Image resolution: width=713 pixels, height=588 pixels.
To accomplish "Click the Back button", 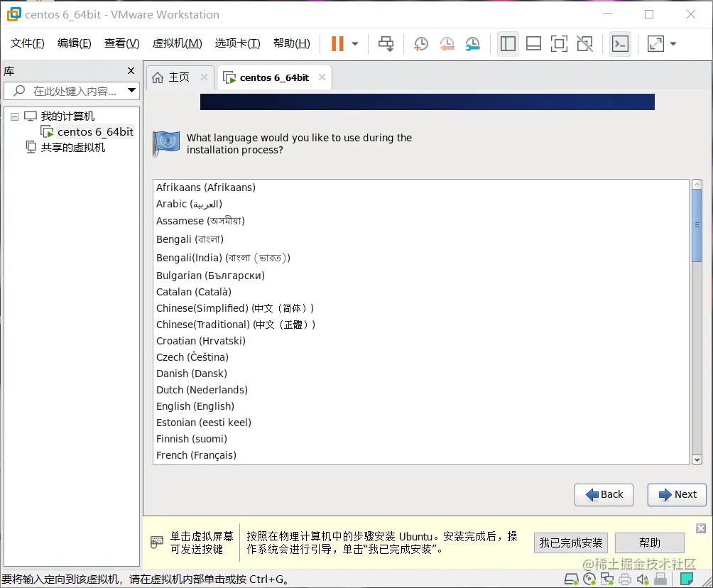I will point(604,495).
